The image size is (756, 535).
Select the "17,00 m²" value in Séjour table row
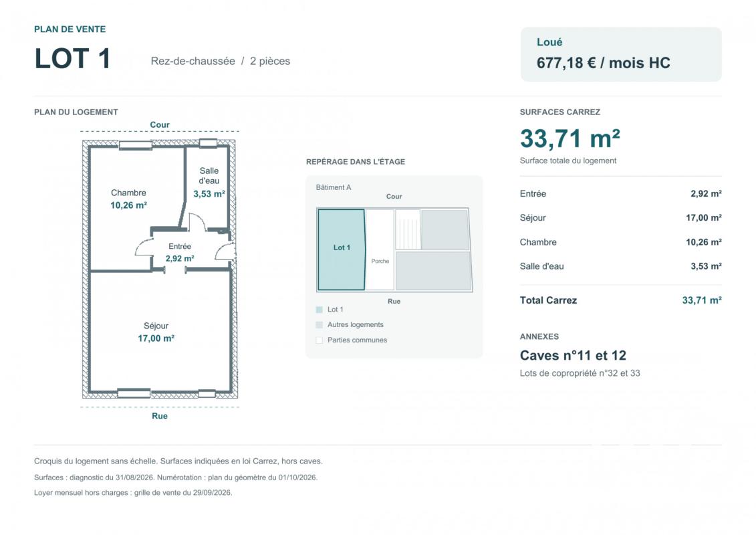tap(703, 217)
